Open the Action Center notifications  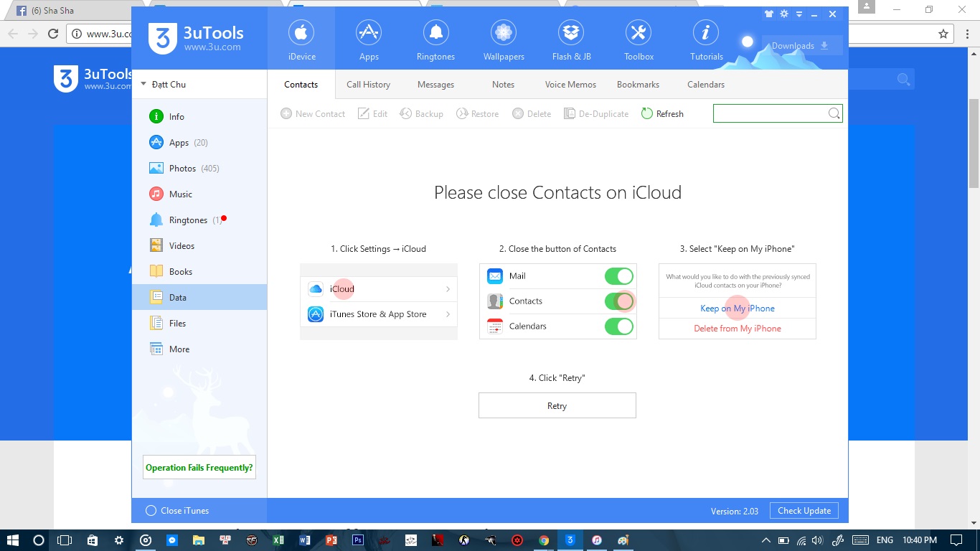coord(956,540)
